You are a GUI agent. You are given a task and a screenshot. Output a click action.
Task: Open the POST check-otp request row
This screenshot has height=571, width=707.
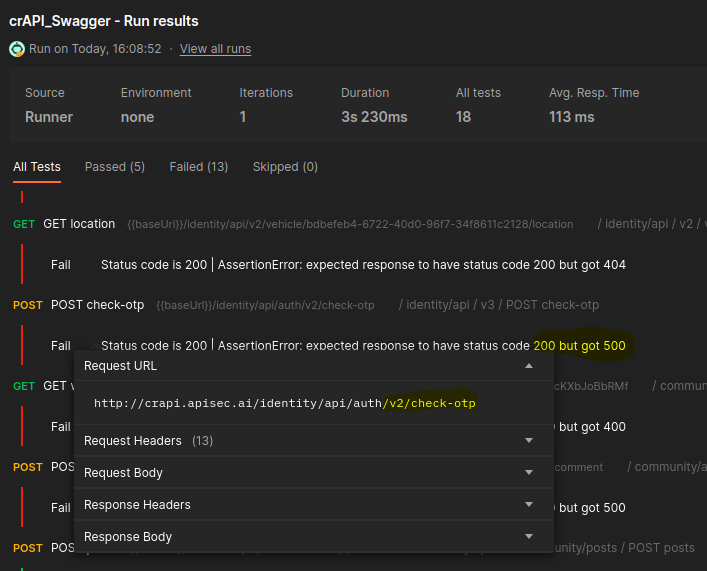[97, 305]
